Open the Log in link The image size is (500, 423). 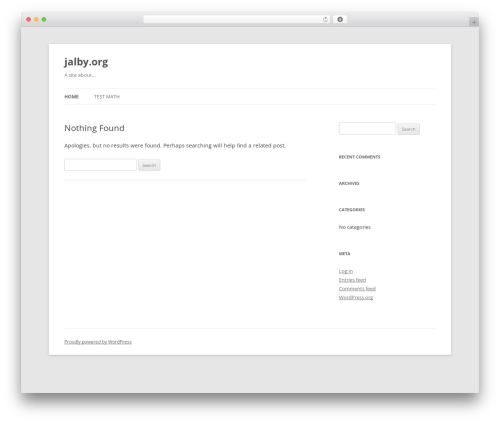pos(346,271)
